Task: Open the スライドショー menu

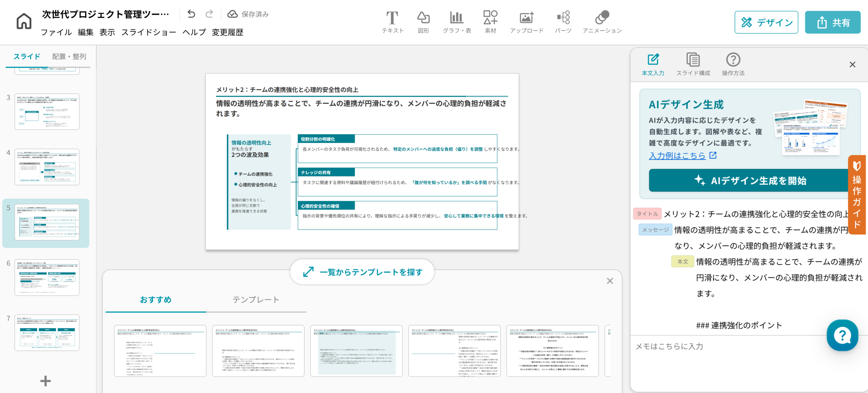Action: tap(149, 32)
